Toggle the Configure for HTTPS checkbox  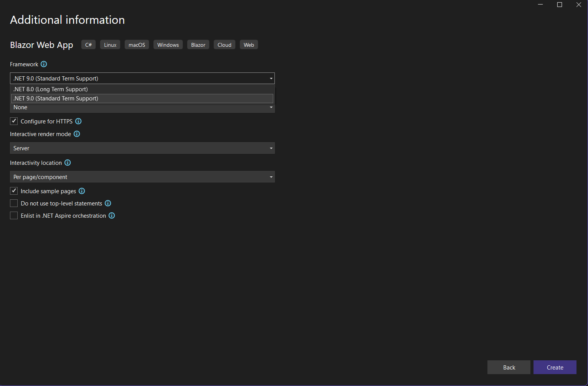(14, 121)
